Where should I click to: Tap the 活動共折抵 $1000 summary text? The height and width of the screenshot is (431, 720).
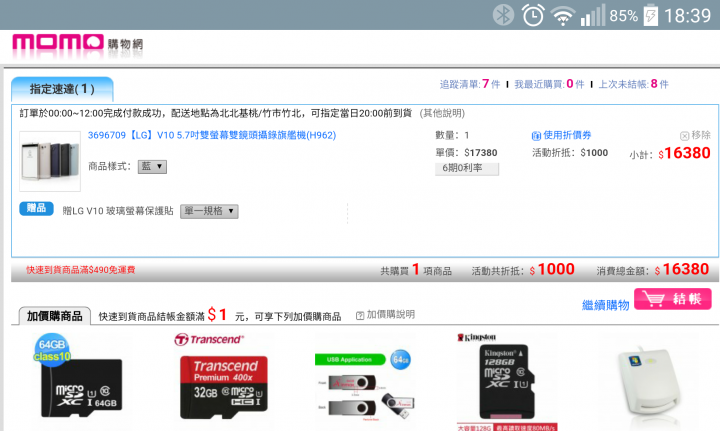point(523,270)
